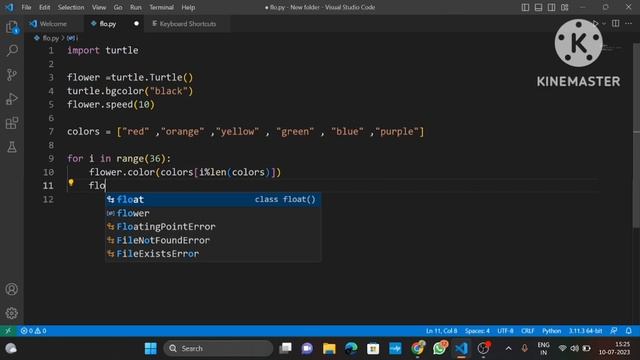Select 'float' in the autocomplete list
This screenshot has width=640, height=360.
coord(213,200)
